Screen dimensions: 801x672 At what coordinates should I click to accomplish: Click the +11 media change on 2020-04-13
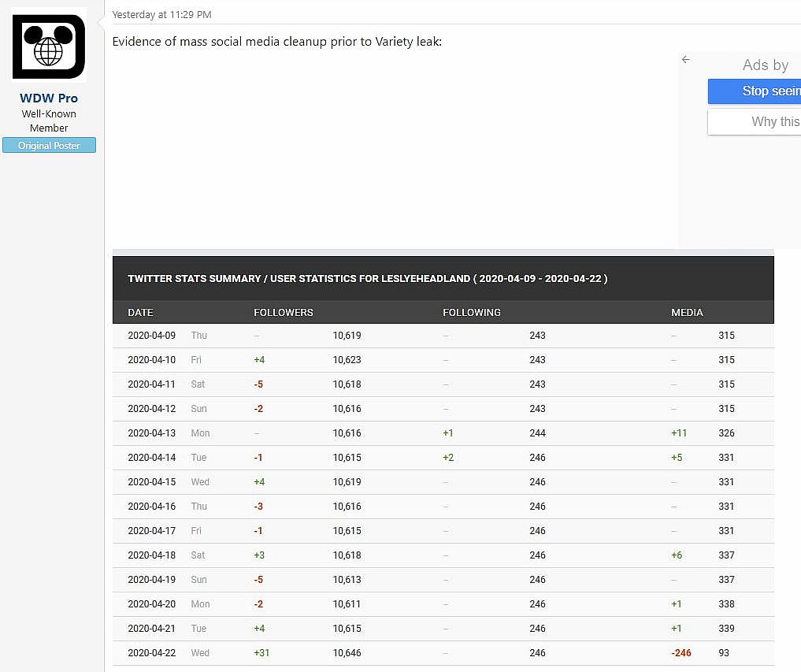tap(679, 433)
